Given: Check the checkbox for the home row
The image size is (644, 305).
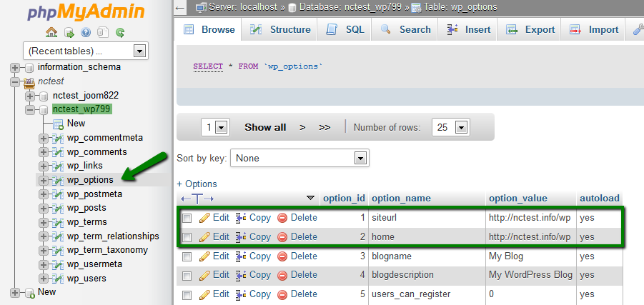Looking at the screenshot, I should pyautogui.click(x=187, y=237).
